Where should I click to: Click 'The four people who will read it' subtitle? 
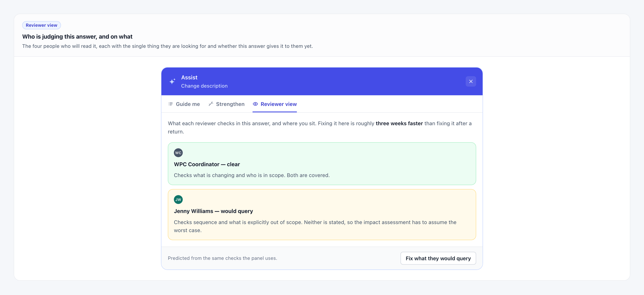pos(167,46)
